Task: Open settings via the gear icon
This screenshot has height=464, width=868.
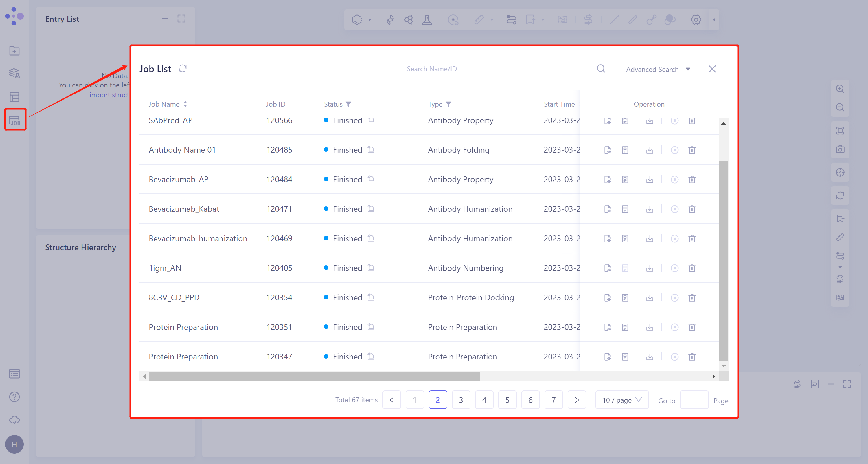Action: (696, 20)
